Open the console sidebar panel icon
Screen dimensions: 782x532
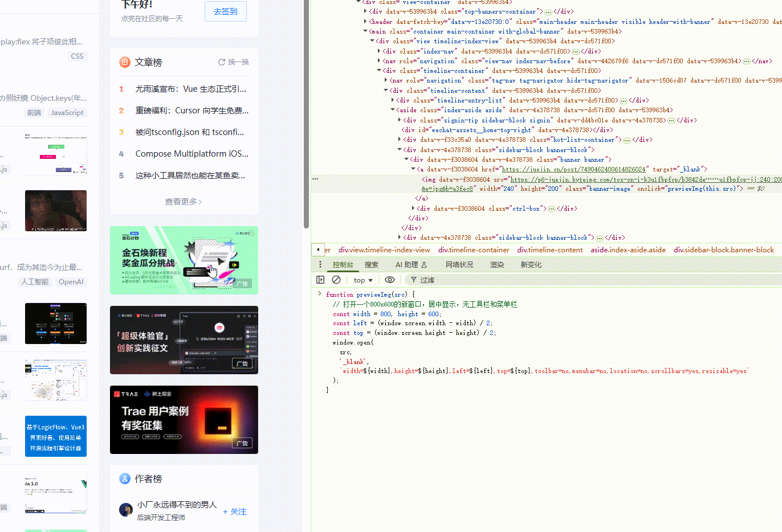pos(320,280)
